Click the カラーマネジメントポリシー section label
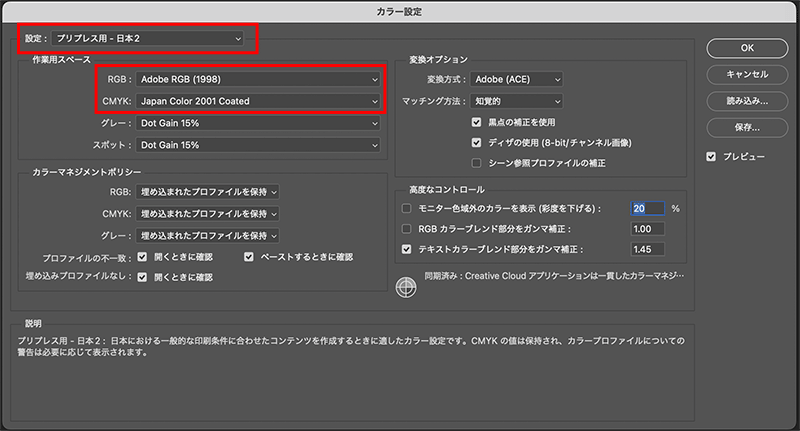This screenshot has height=431, width=800. (x=87, y=172)
